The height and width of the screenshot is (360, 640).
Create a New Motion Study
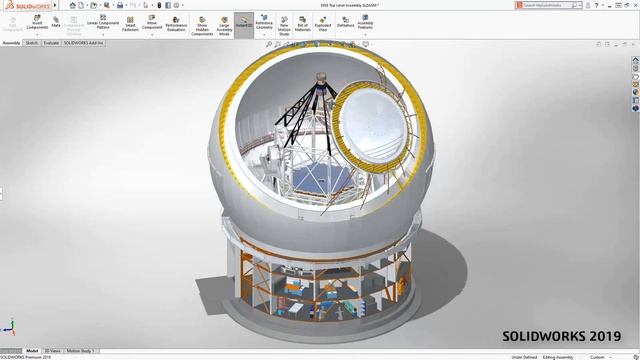pos(284,26)
